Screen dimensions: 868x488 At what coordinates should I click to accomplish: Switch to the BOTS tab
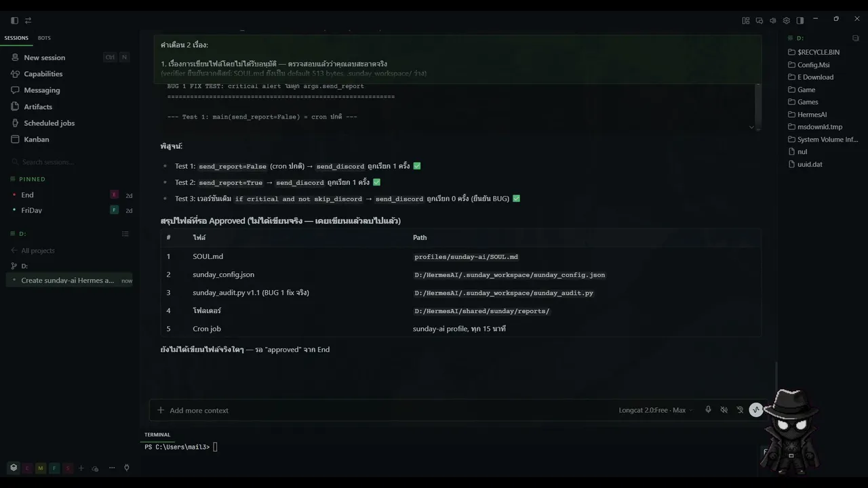pyautogui.click(x=44, y=38)
